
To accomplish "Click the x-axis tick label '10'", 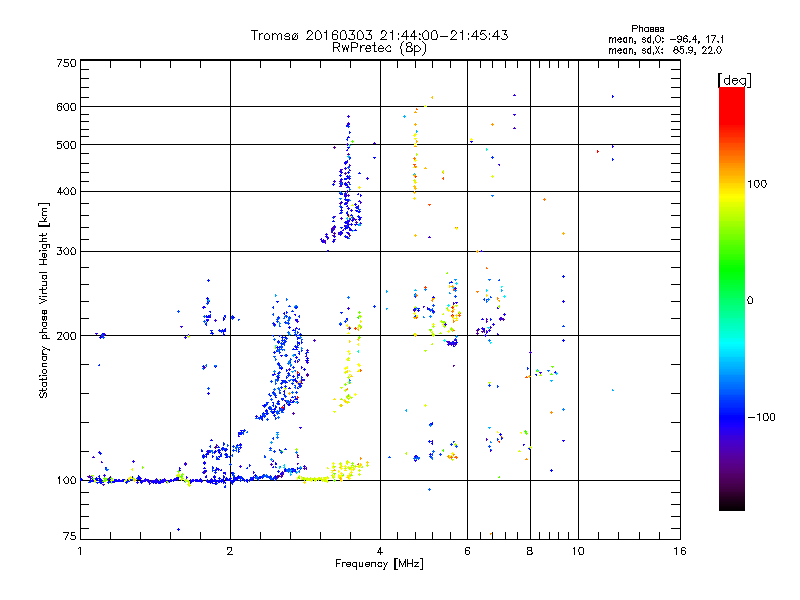I will pyautogui.click(x=578, y=551).
